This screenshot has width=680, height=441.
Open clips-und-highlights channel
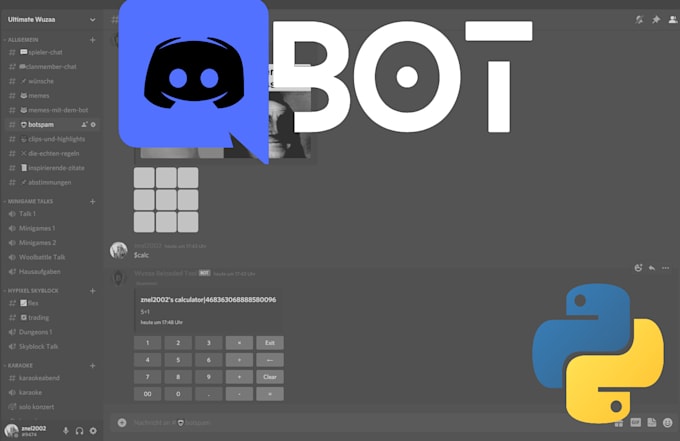(51, 139)
